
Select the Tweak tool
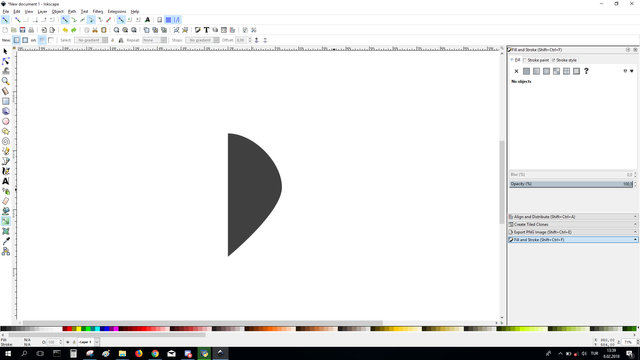pyautogui.click(x=5, y=71)
